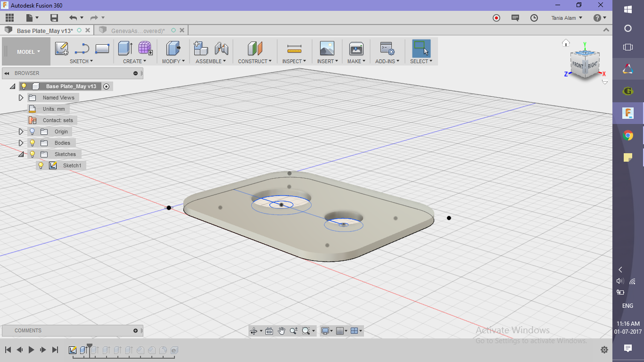The image size is (644, 362).
Task: Click the Joint tool icon under Assemble
Action: 222,49
